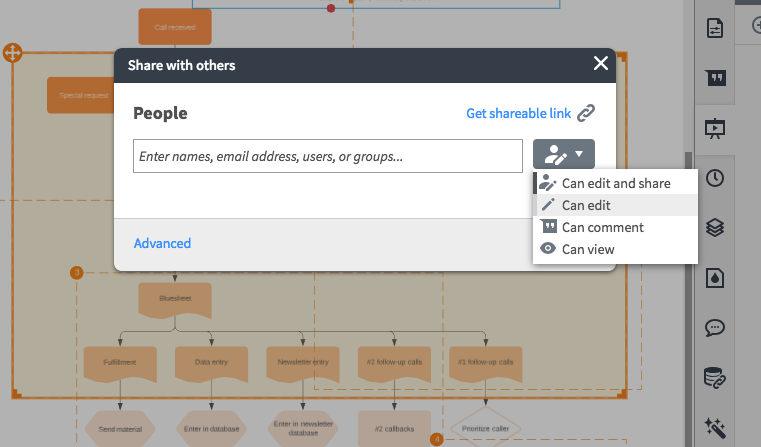
Task: Open the chat speech bubble icon
Action: pos(715,328)
